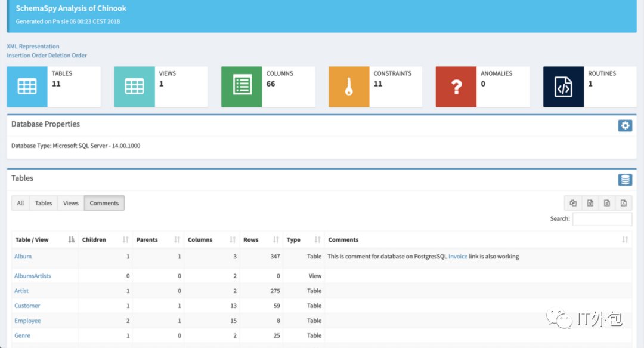Screen dimensions: 644x348
Task: Click the red Anomalies question mark icon
Action: (x=456, y=87)
